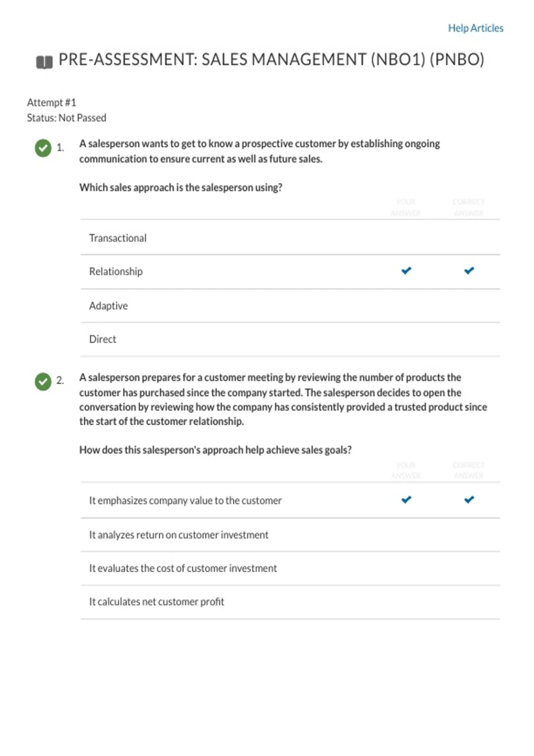Choose the Relationship answer row

point(116,271)
